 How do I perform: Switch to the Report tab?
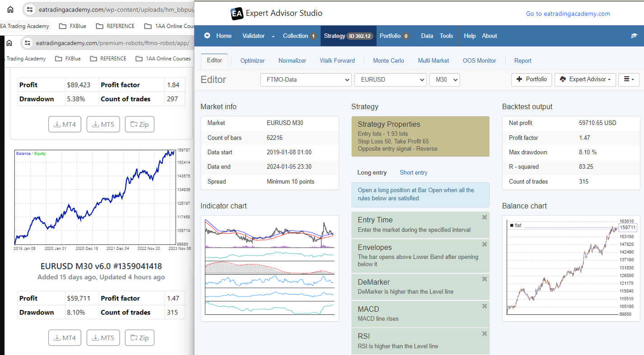pyautogui.click(x=523, y=60)
